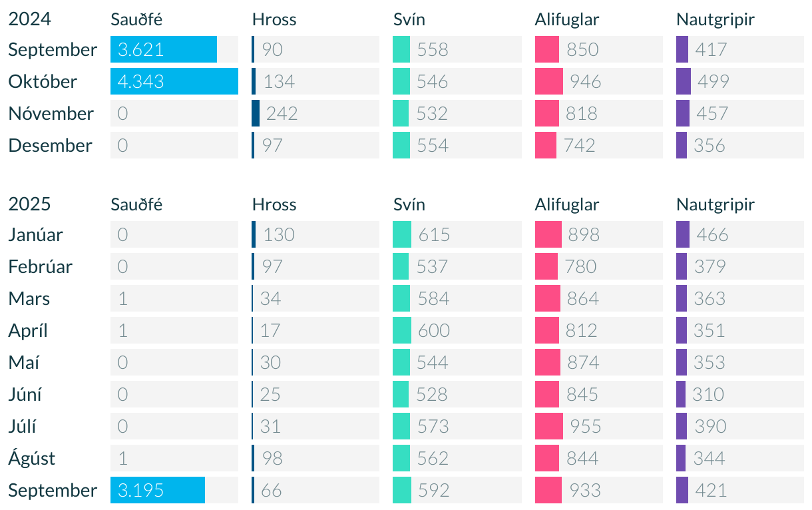Select the Sauðfé bar showing 3.621
The image size is (812, 510).
164,49
